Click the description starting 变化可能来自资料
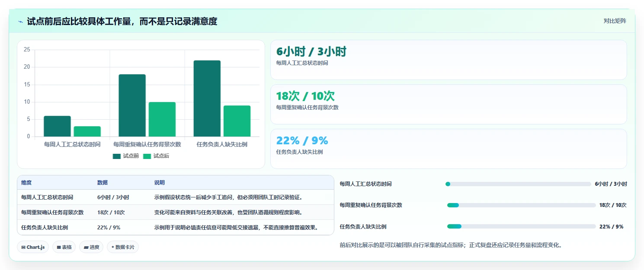This screenshot has height=270, width=644. (x=228, y=213)
